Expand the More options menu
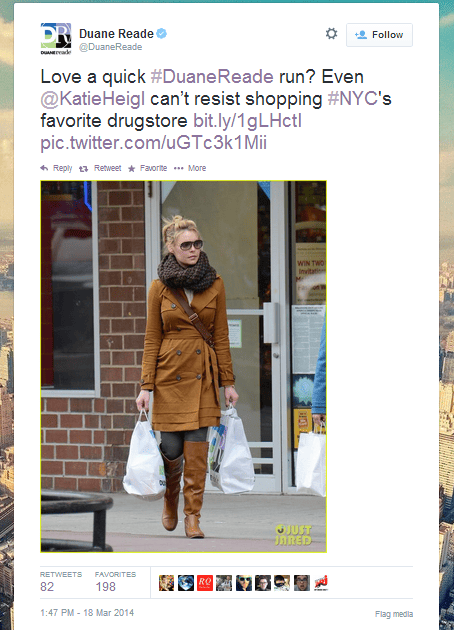The width and height of the screenshot is (454, 630). (x=190, y=168)
